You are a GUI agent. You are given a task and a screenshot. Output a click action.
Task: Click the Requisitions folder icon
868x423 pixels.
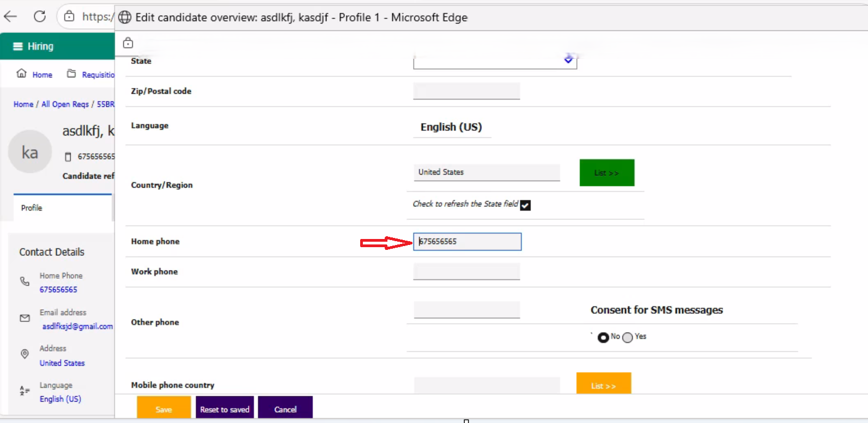point(71,73)
